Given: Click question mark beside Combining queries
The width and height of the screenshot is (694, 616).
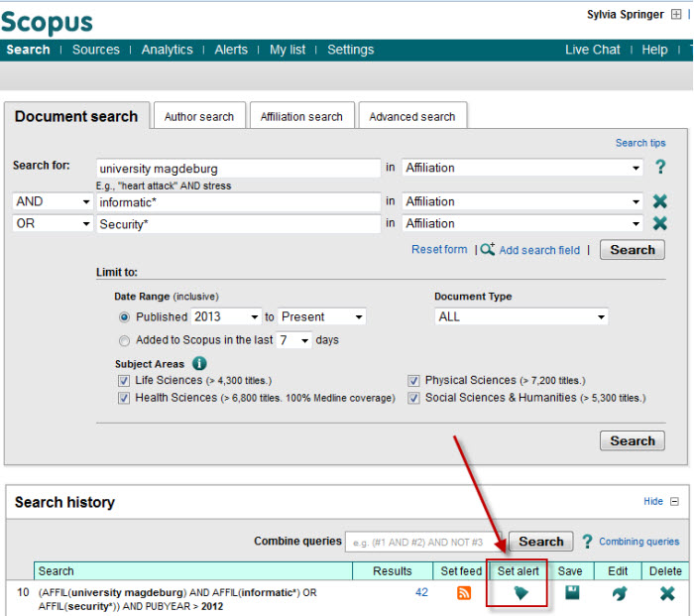Looking at the screenshot, I should pyautogui.click(x=587, y=542).
